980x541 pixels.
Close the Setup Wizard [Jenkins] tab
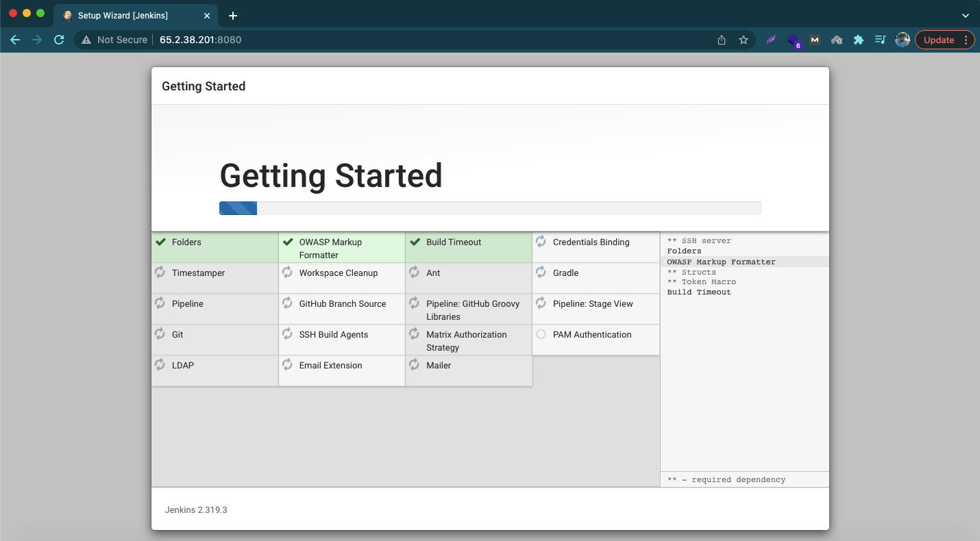coord(207,16)
